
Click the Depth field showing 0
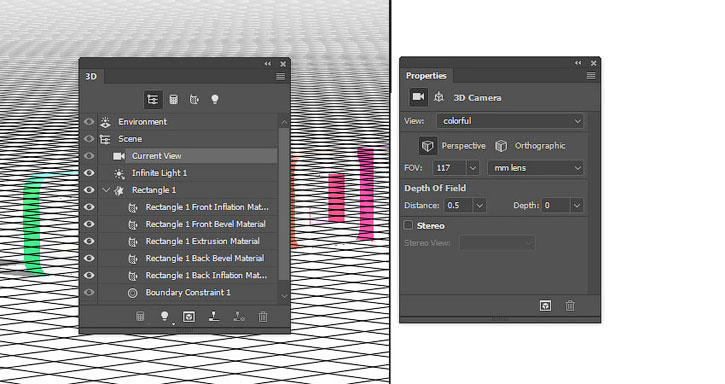coord(556,205)
